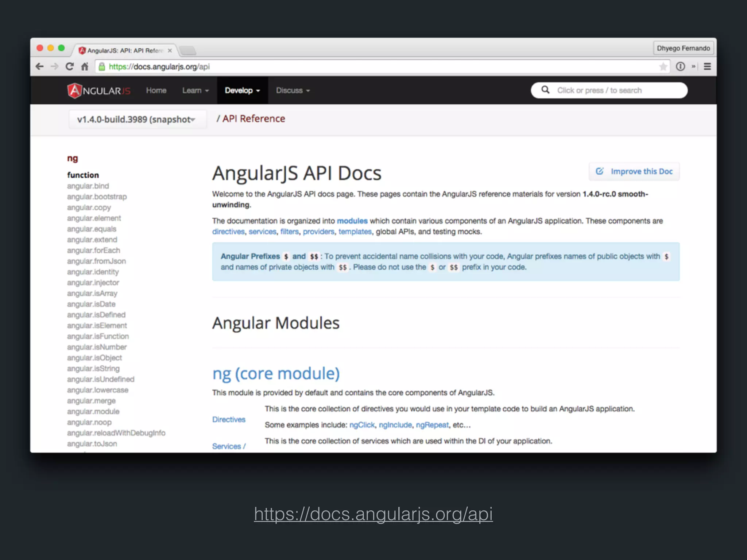Click the search magnifier icon
Image resolution: width=747 pixels, height=560 pixels.
tap(545, 90)
